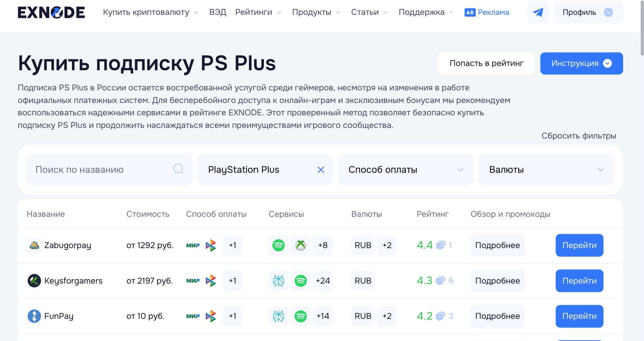Click Xbox icon in Zabugorpay row

[301, 245]
